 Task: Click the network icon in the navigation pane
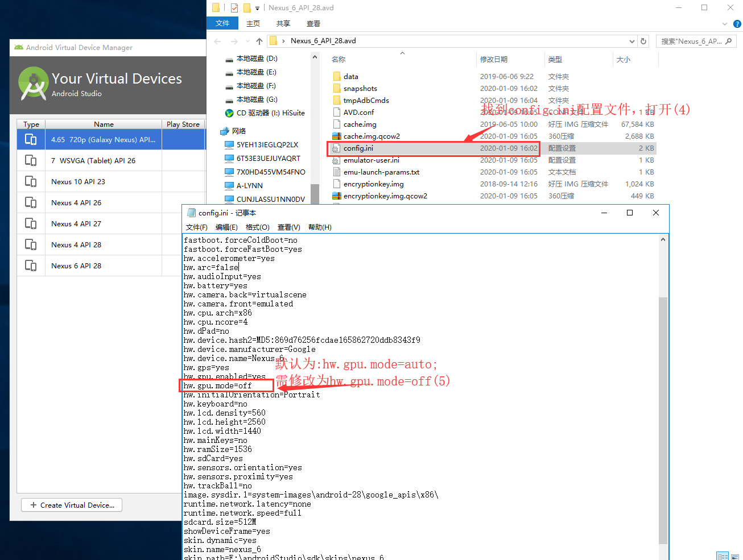tap(225, 131)
